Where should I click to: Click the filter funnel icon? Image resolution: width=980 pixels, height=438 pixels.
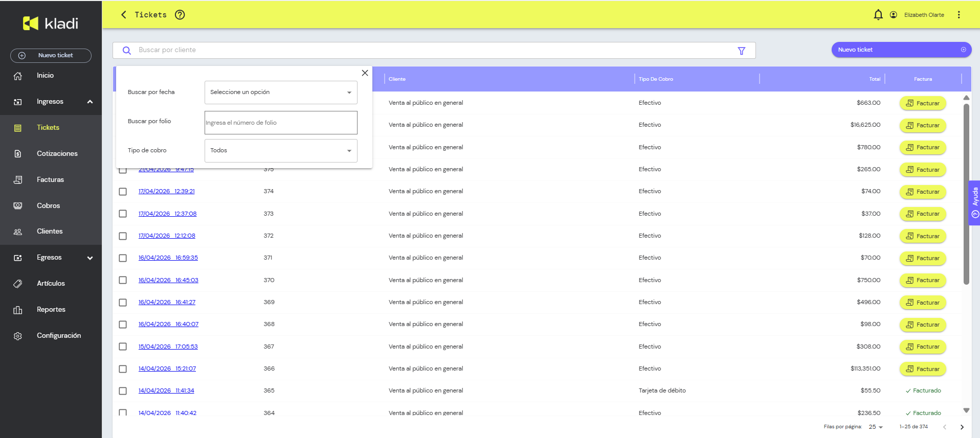coord(742,51)
